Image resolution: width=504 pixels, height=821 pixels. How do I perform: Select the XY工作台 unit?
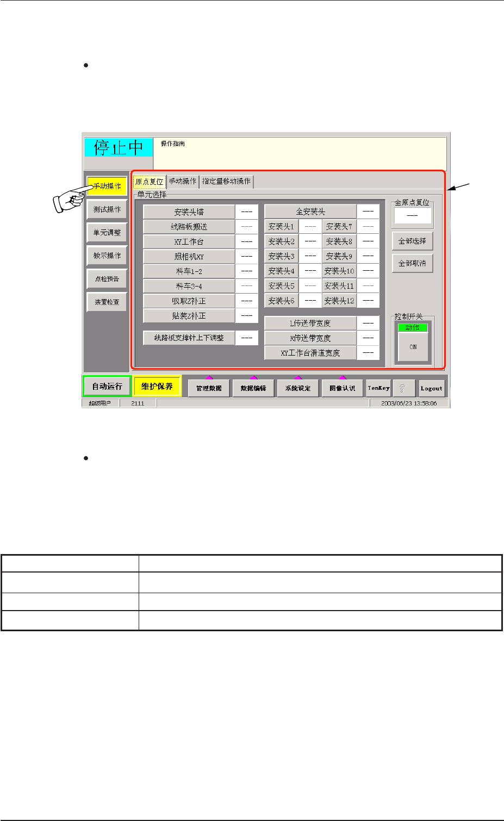189,241
